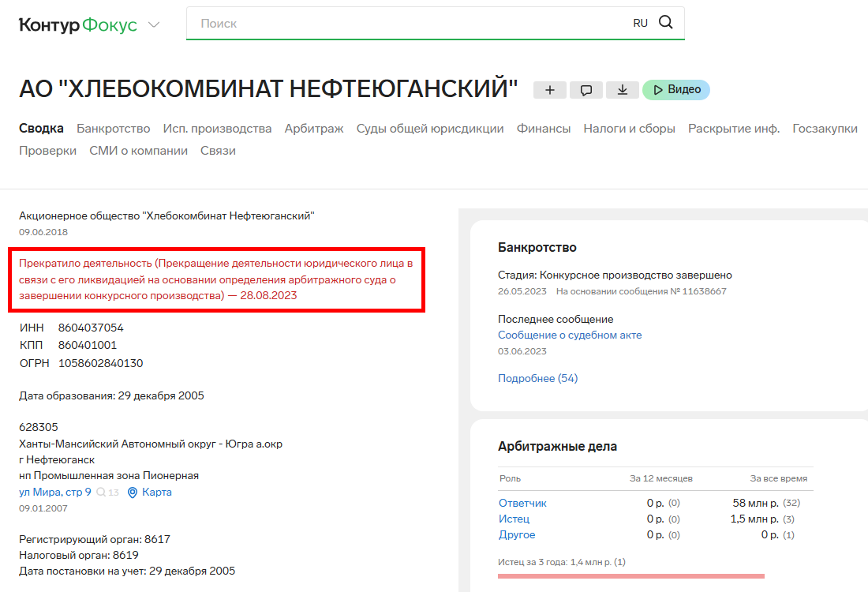This screenshot has width=868, height=592.
Task: Go to the Финансы tab
Action: click(x=544, y=129)
